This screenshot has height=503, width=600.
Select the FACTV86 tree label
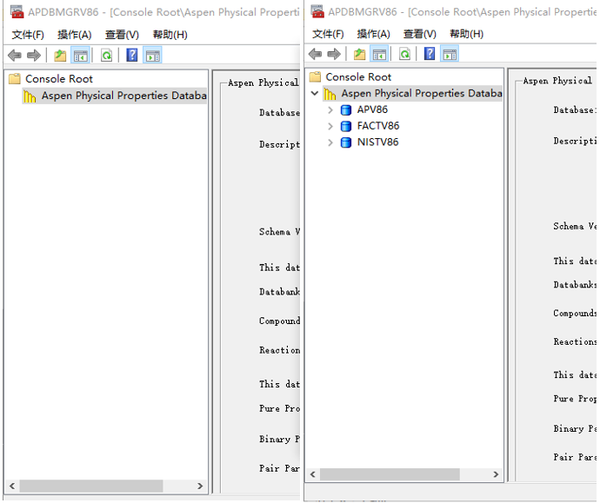click(x=378, y=126)
